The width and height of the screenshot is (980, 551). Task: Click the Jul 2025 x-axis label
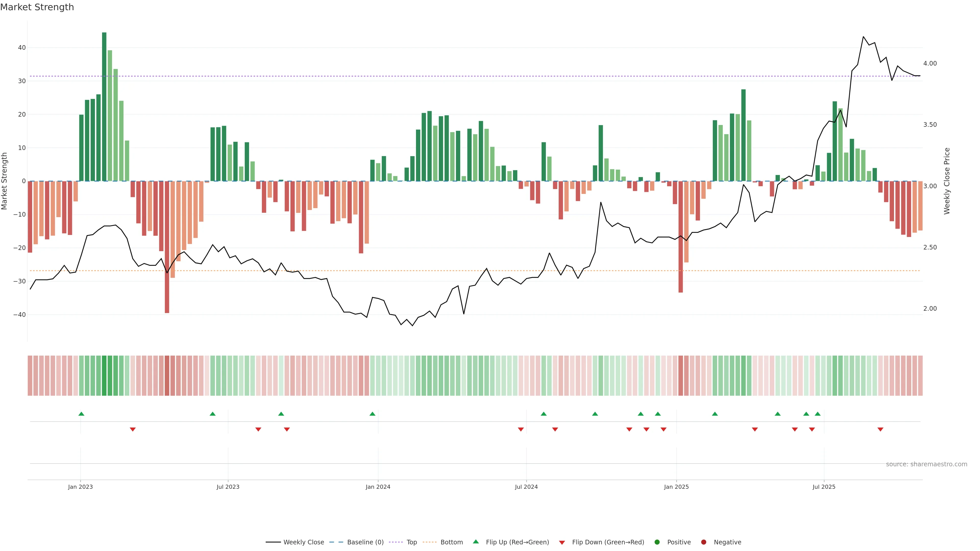[x=824, y=487]
